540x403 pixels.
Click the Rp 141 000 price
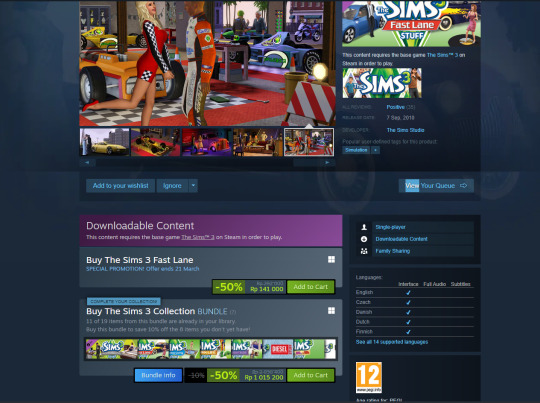click(267, 289)
